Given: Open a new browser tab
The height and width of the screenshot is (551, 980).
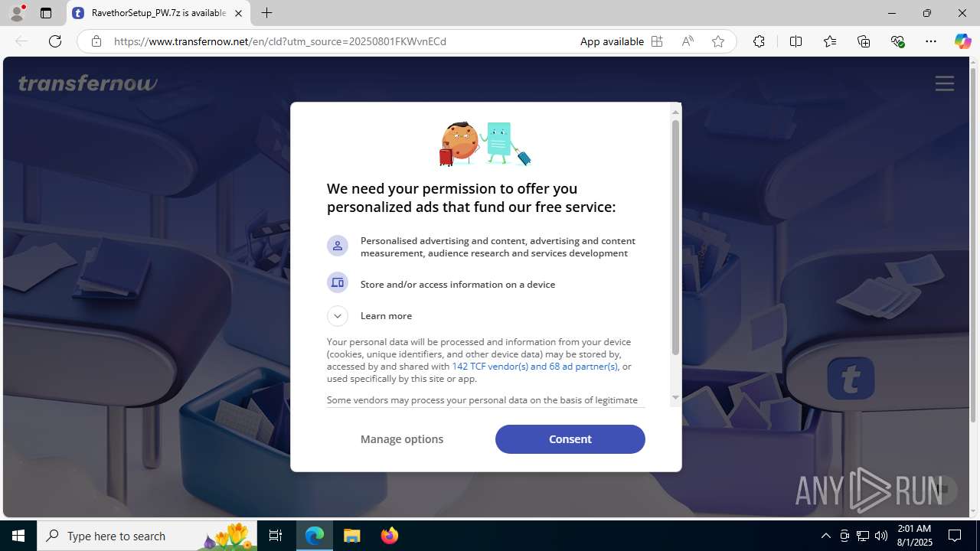Looking at the screenshot, I should (266, 13).
